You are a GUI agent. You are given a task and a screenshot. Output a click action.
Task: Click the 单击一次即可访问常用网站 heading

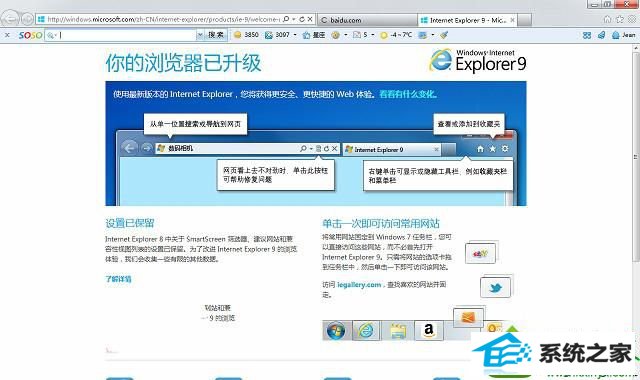pos(381,223)
